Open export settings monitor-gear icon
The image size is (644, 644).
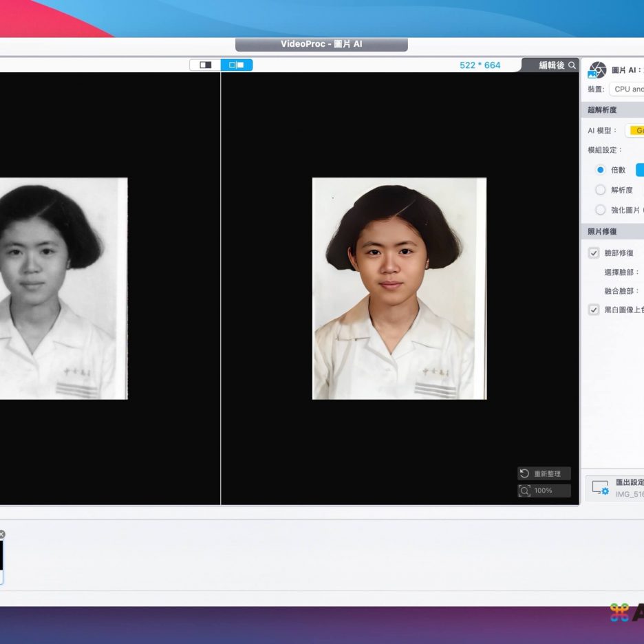pos(600,488)
